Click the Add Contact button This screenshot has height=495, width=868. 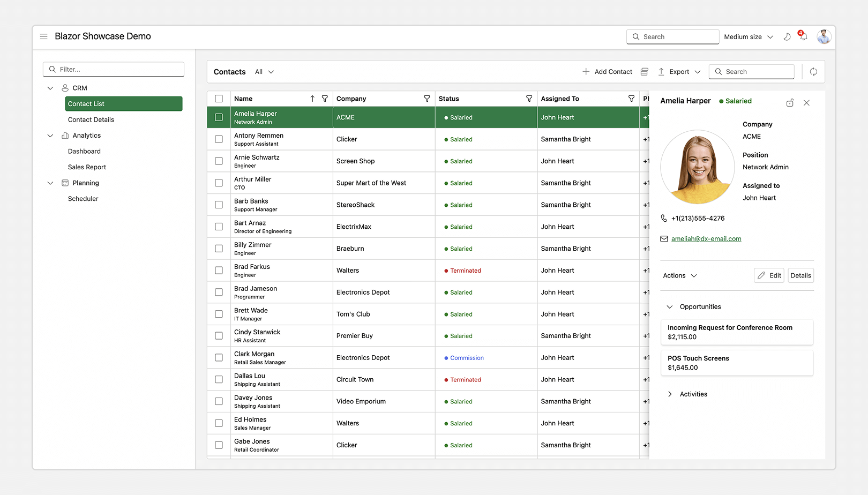[x=607, y=71]
